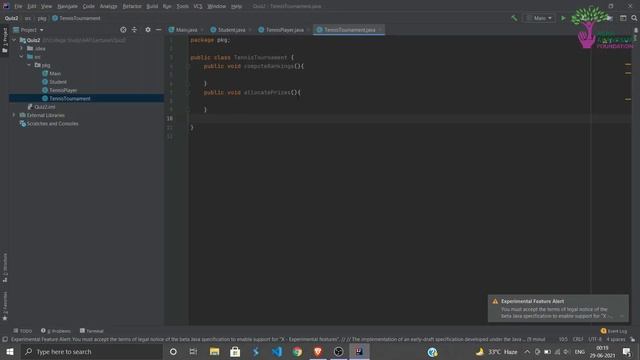Image resolution: width=640 pixels, height=360 pixels.
Task: Open Windows notification center icon
Action: [627, 351]
